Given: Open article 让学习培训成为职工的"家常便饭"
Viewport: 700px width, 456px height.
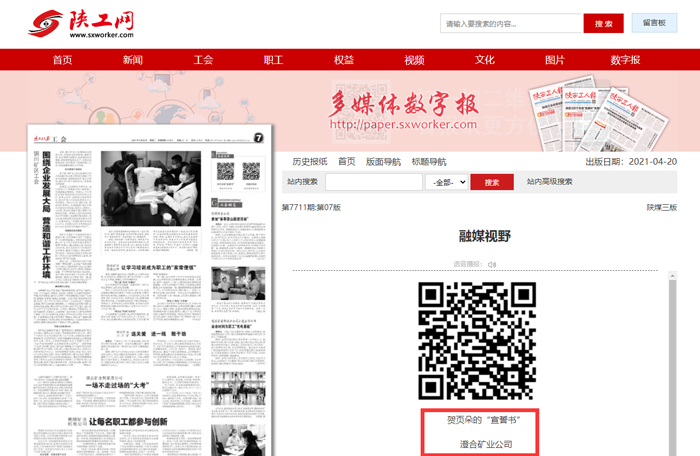Looking at the screenshot, I should point(158,268).
